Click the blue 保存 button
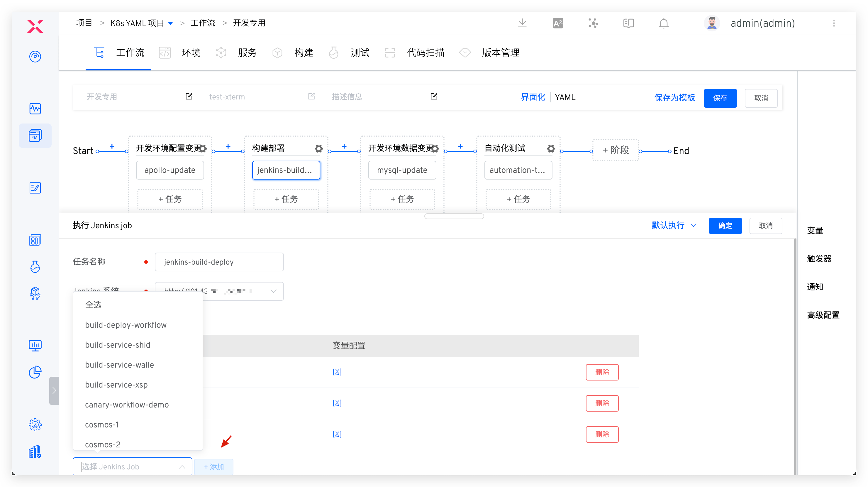Viewport: 868px width, 487px height. (720, 98)
